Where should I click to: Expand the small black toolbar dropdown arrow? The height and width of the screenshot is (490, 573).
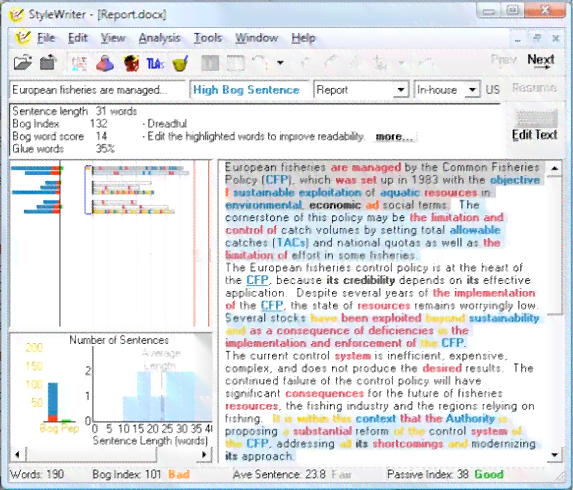coord(280,63)
